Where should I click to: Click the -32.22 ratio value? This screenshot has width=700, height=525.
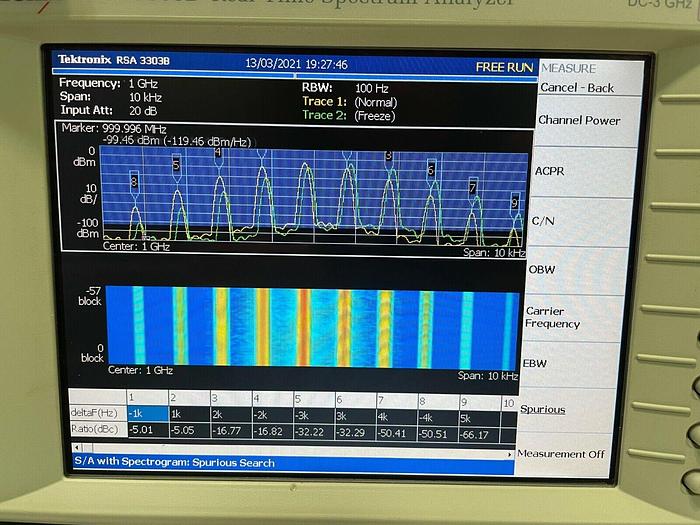pyautogui.click(x=314, y=433)
